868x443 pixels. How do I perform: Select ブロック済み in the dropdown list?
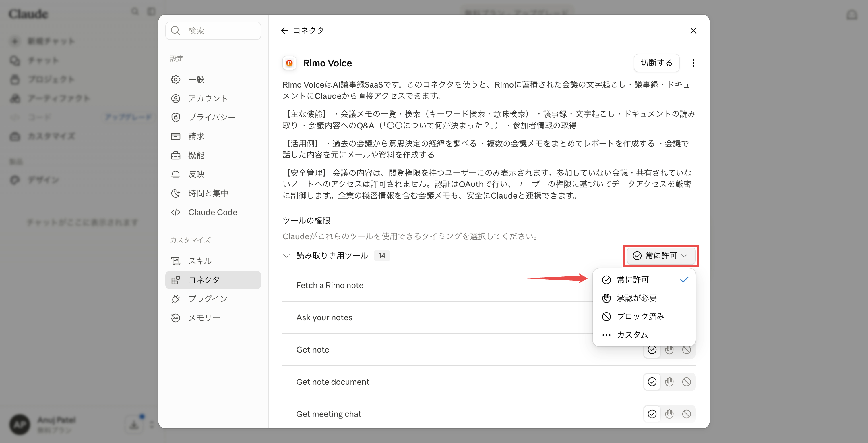[x=644, y=317]
